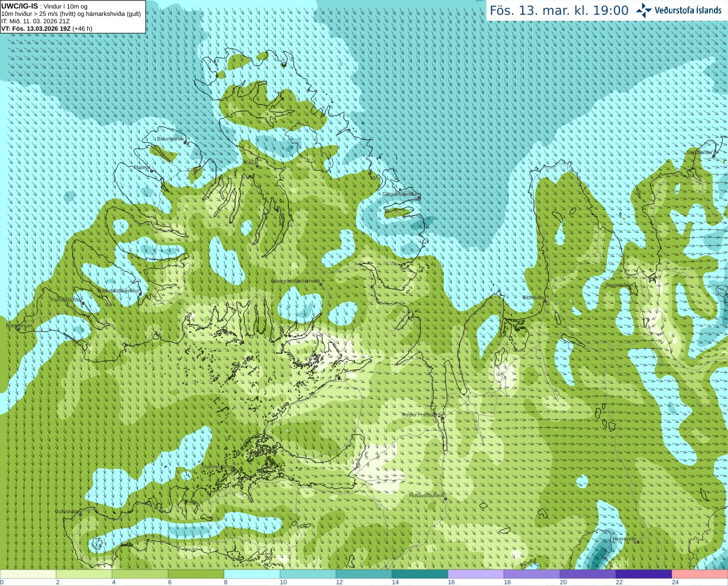Click the Veðurstofa Íslands logo icon

pos(644,10)
